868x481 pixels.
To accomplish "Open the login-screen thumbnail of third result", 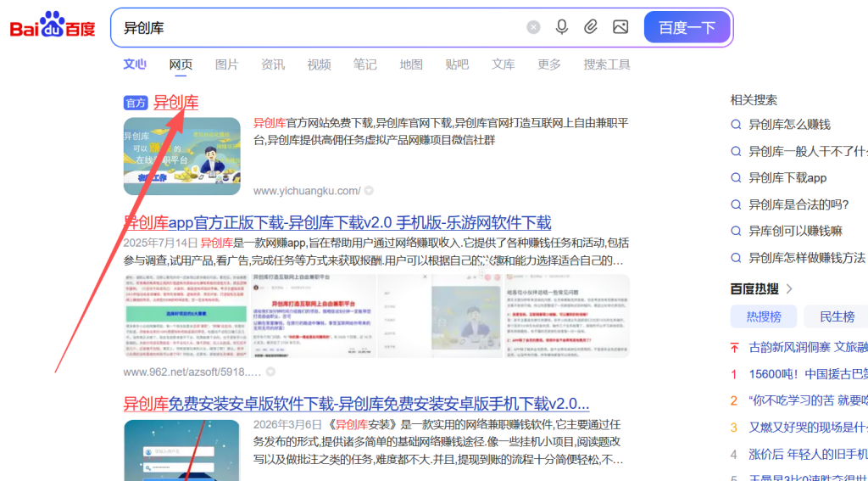I will click(182, 450).
